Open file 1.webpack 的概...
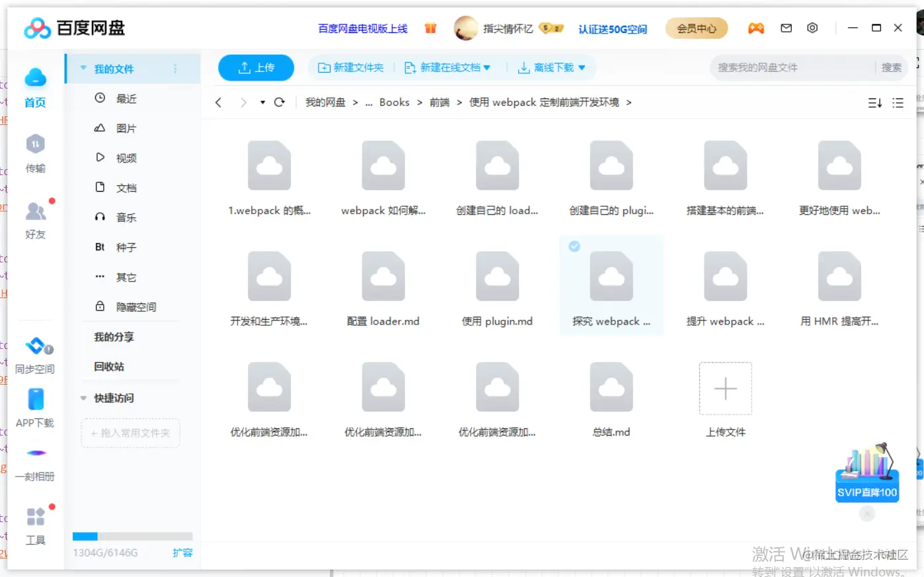924x577 pixels. pos(269,178)
